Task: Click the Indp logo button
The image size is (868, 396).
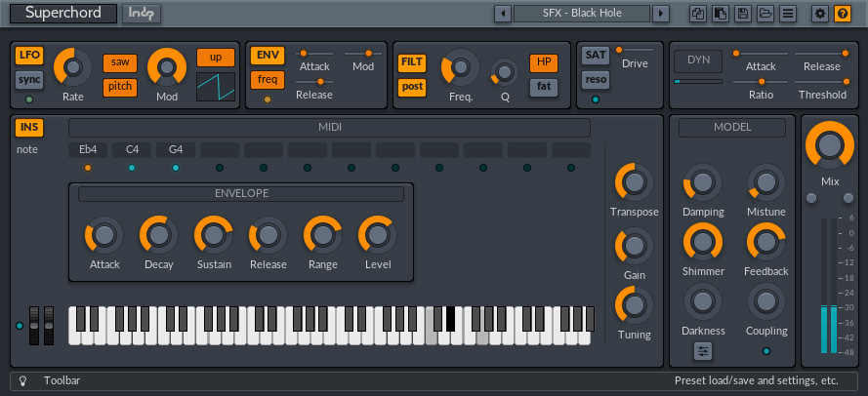Action: [142, 14]
